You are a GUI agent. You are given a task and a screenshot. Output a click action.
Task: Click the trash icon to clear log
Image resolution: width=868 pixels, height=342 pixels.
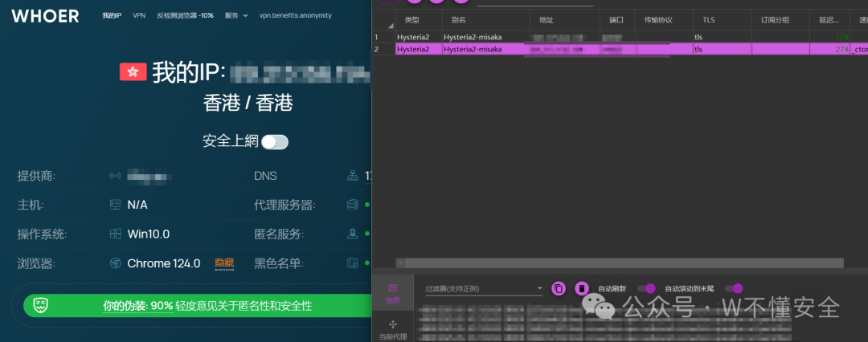coord(582,288)
